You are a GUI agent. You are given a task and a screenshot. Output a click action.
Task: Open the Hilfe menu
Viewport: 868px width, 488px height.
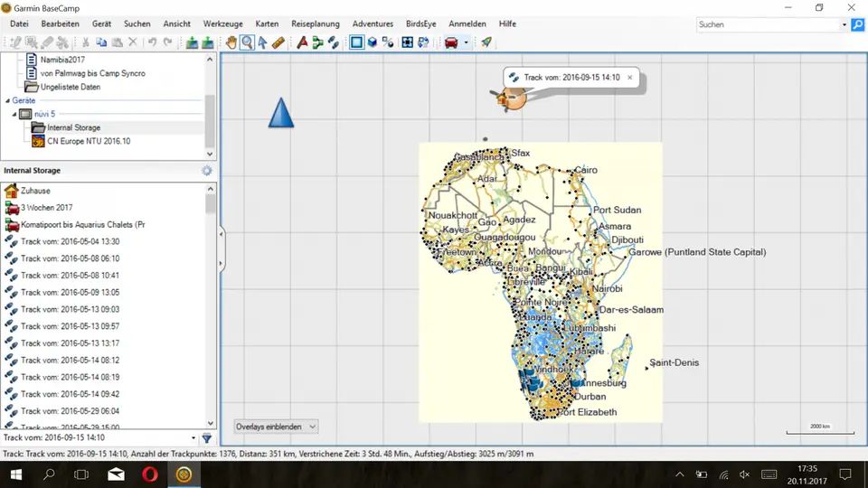click(507, 23)
